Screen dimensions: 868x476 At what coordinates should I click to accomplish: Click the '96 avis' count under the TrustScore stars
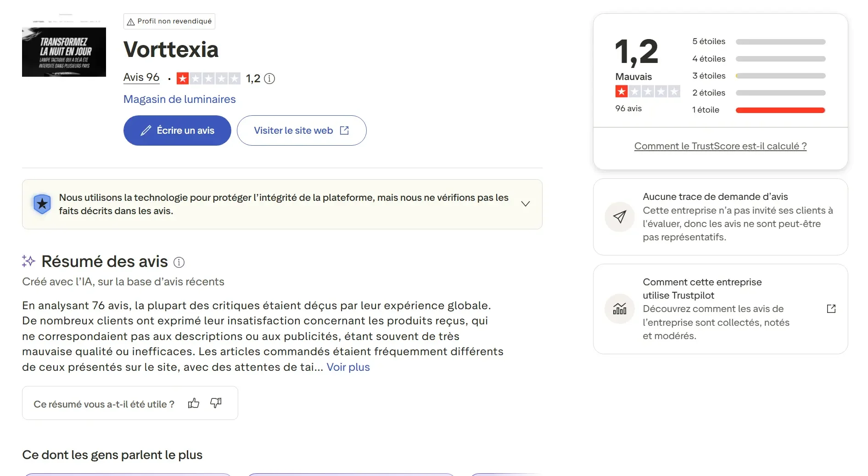click(628, 108)
